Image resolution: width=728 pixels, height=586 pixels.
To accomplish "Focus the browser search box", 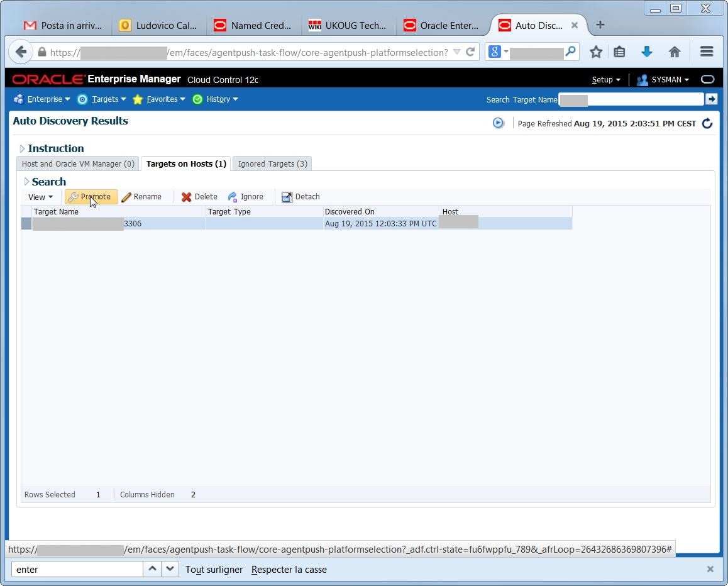I will [537, 52].
